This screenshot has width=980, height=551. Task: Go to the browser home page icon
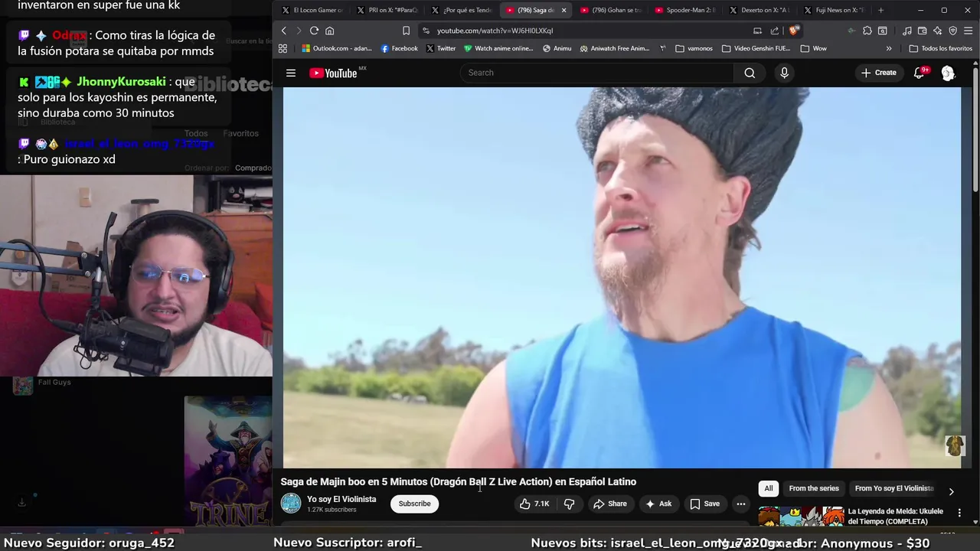tap(330, 31)
